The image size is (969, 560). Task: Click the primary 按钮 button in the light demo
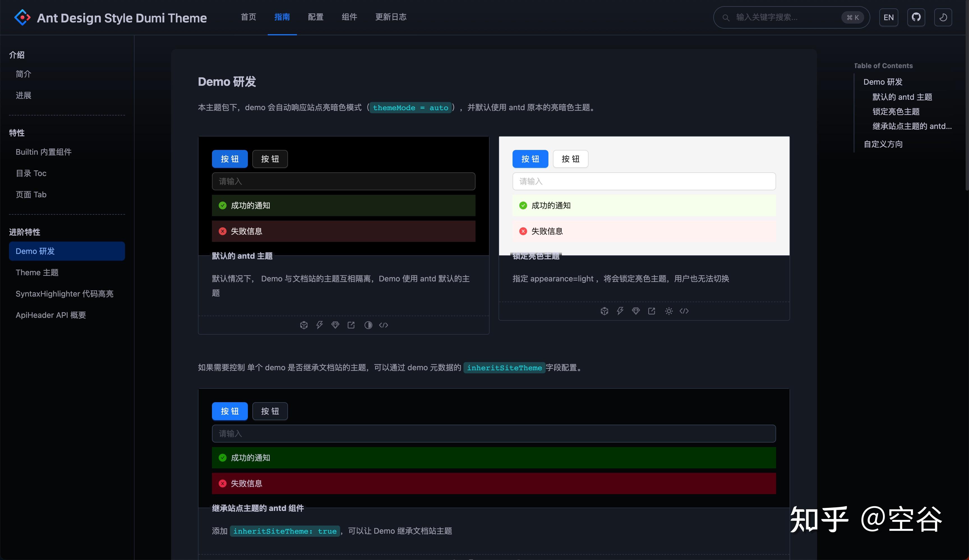point(530,159)
